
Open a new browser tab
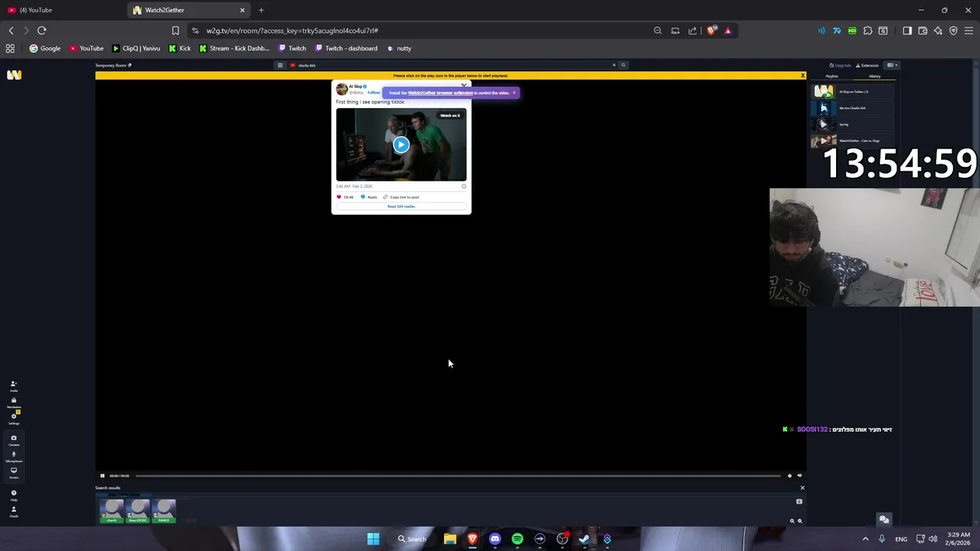click(x=261, y=10)
